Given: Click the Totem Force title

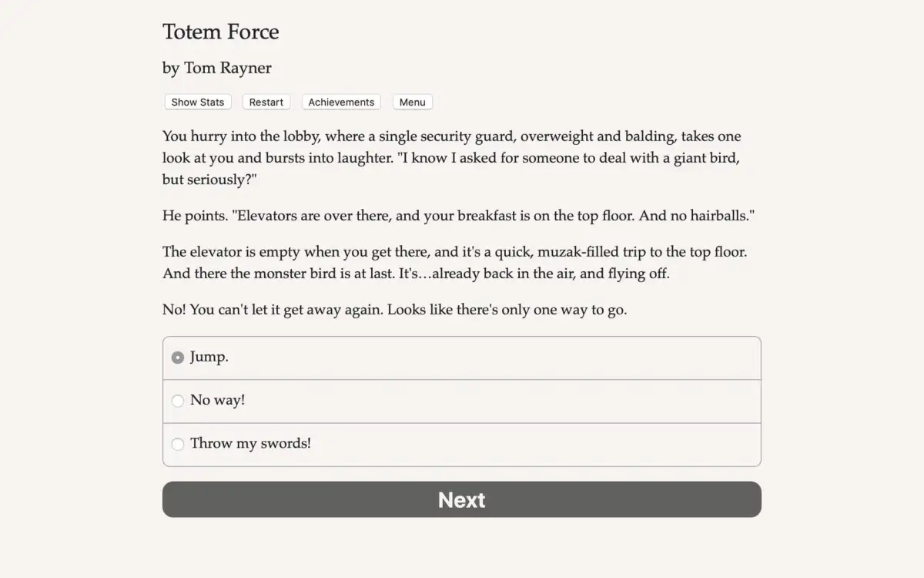Looking at the screenshot, I should [x=220, y=32].
